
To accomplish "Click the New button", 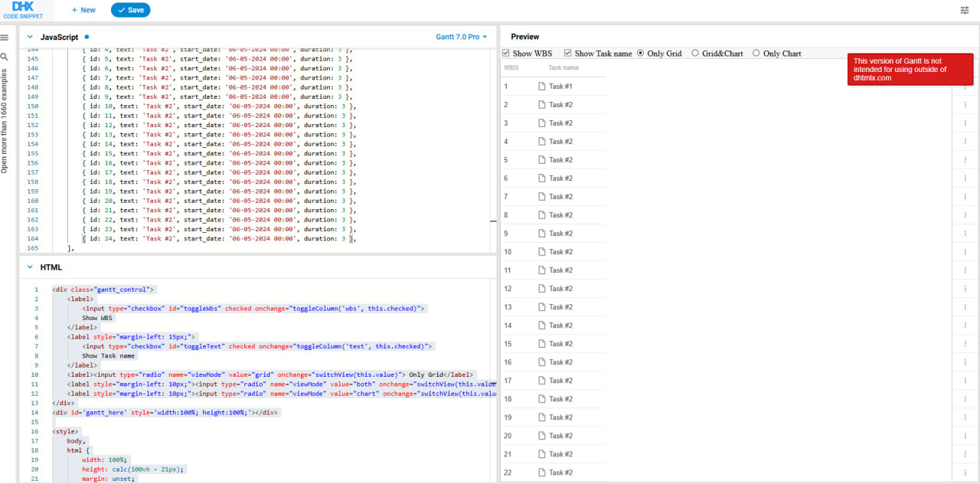I will click(83, 10).
